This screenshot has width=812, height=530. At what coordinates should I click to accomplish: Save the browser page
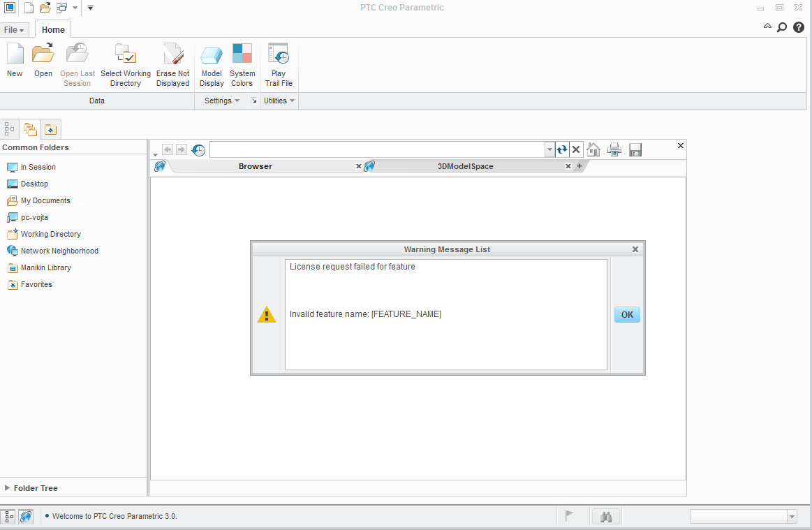tap(635, 149)
